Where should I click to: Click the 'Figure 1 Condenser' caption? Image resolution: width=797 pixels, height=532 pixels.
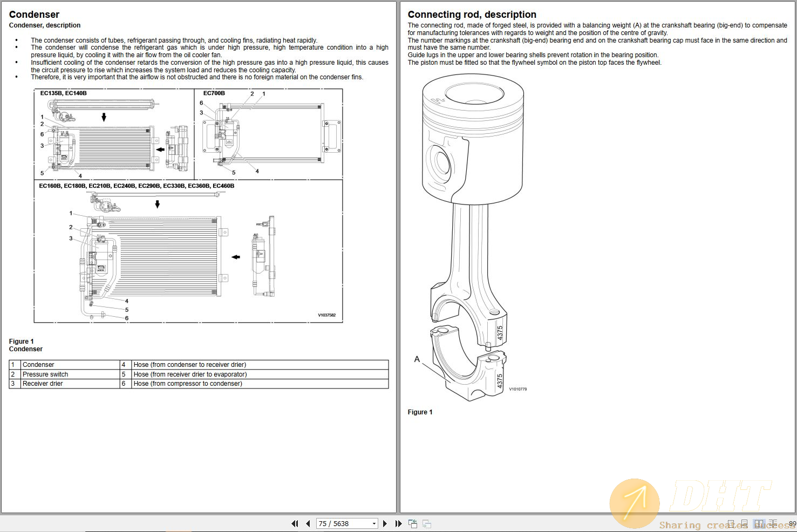[x=25, y=345]
